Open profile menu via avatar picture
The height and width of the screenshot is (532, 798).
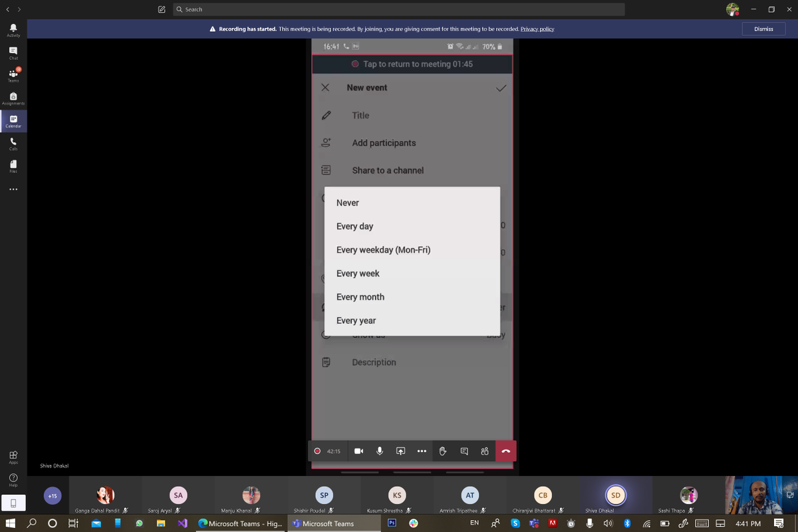[x=732, y=9]
